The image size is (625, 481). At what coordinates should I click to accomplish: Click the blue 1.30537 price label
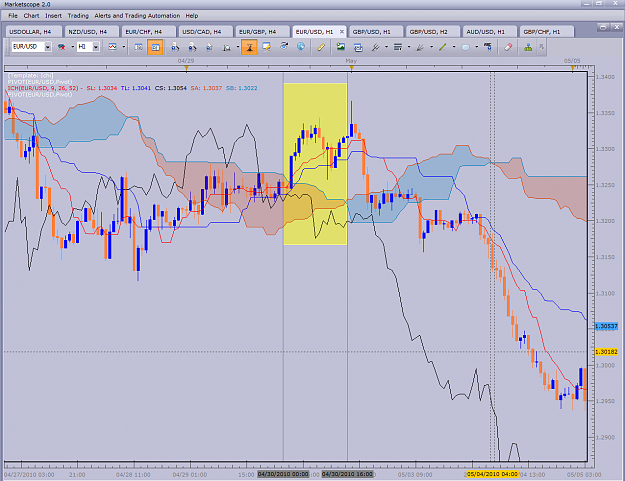pos(606,326)
